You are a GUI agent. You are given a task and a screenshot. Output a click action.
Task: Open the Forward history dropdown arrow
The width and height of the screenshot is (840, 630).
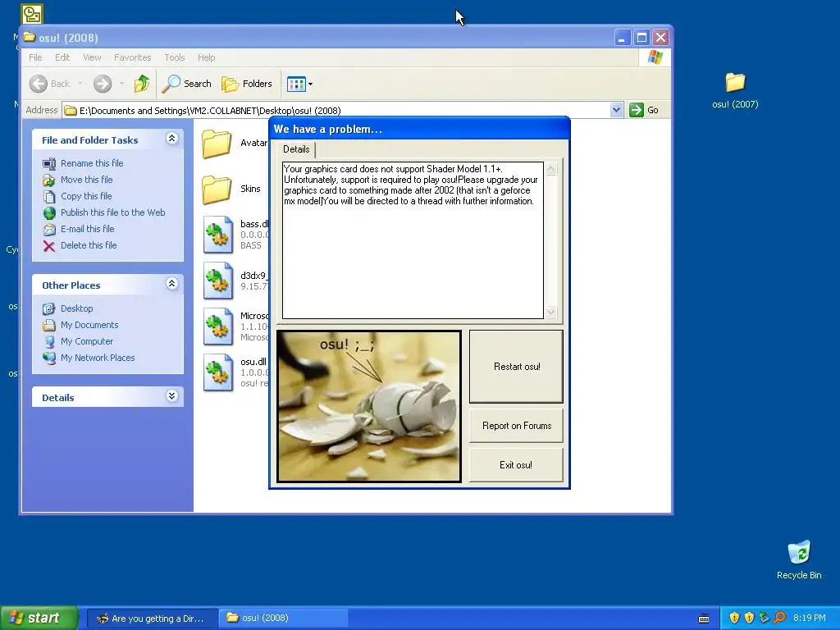click(x=121, y=84)
